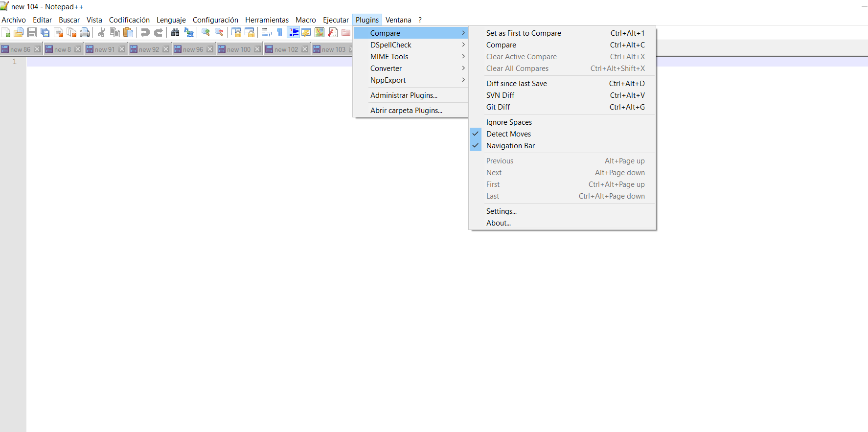Switch to the new 86 tab
The width and height of the screenshot is (868, 432).
pos(20,49)
